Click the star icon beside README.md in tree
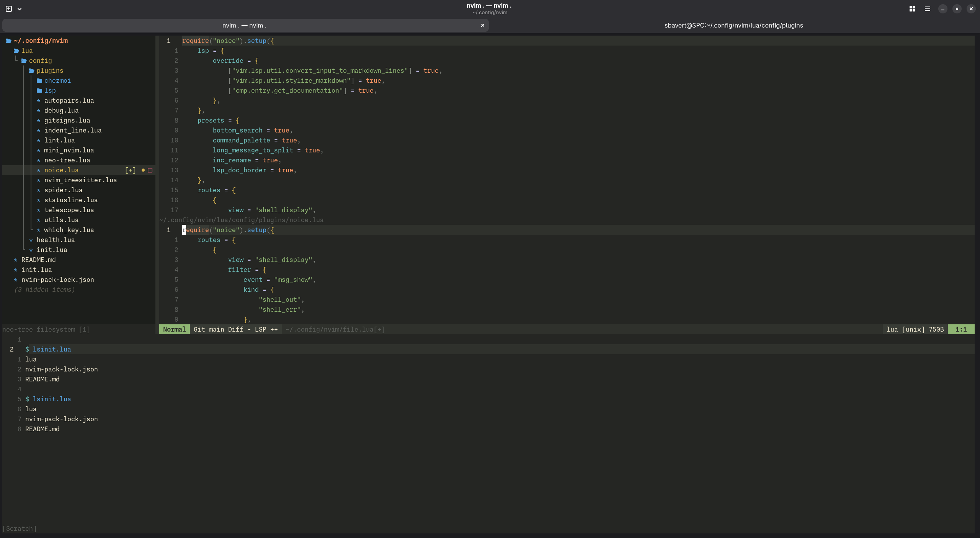This screenshot has height=538, width=980. coord(16,260)
